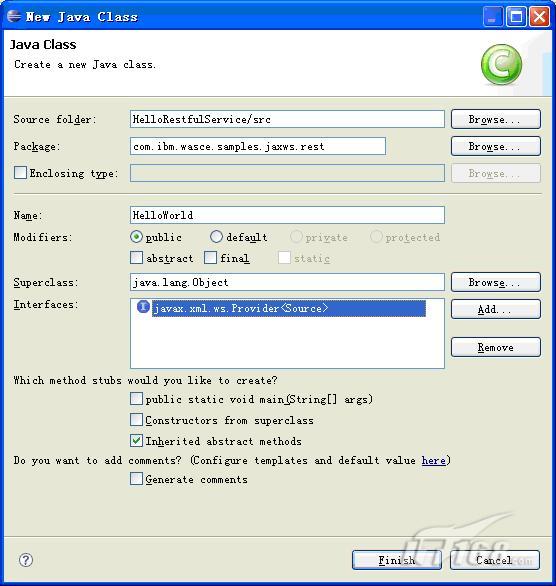
Task: Enable public static void main stub
Action: [x=136, y=398]
